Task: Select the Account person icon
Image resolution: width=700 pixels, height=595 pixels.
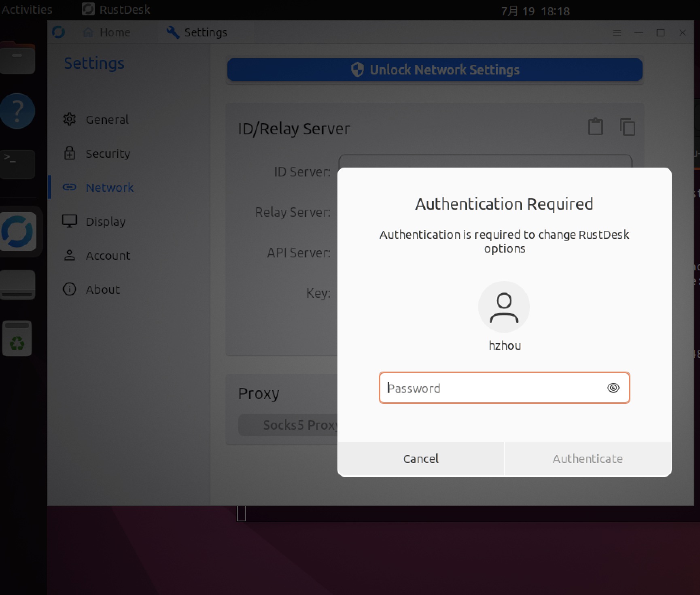Action: pyautogui.click(x=70, y=255)
